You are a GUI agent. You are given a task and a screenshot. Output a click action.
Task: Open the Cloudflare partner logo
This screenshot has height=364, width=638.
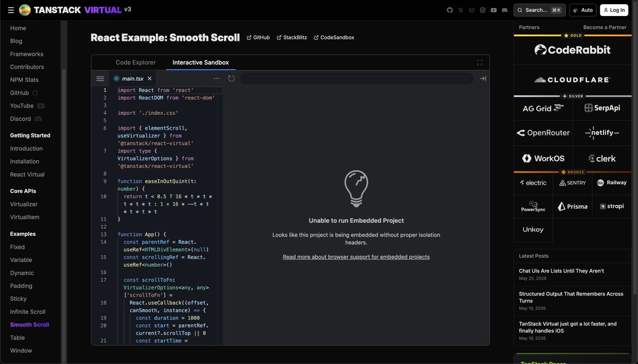pos(573,80)
